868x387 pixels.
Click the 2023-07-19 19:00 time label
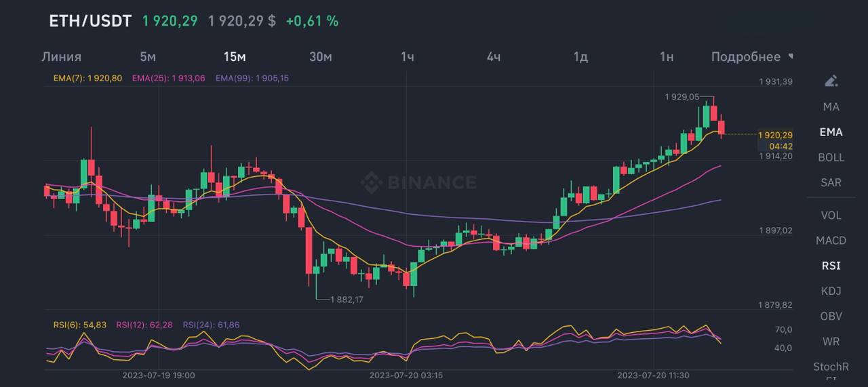click(x=159, y=375)
